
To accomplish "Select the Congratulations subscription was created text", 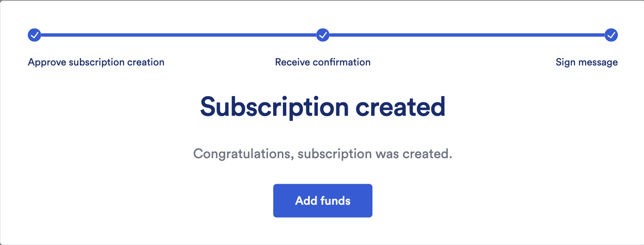I will (323, 154).
